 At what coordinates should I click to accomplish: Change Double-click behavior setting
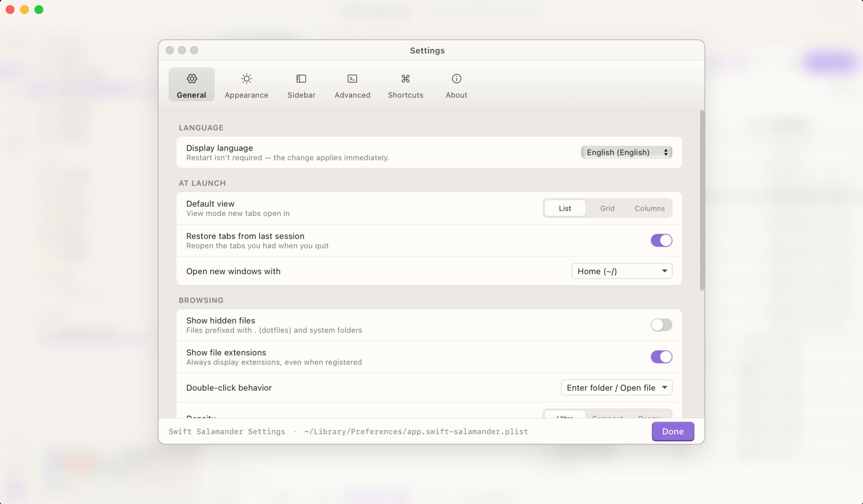(x=616, y=387)
